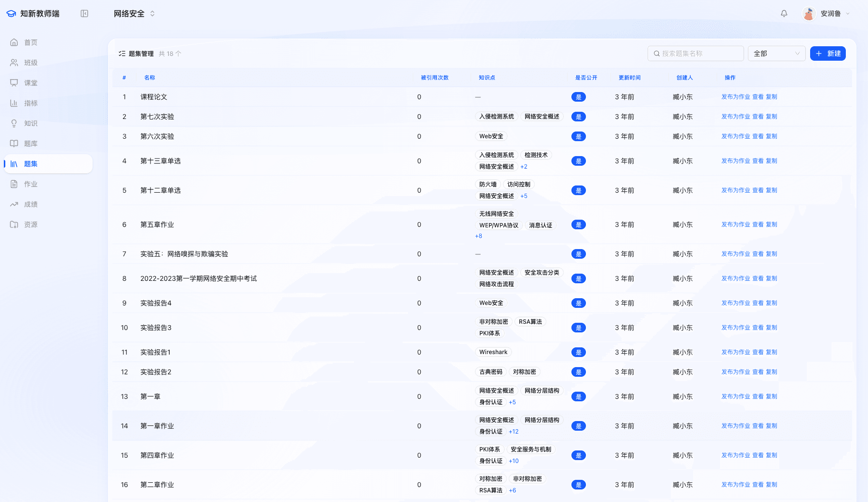Screen dimensions: 868x502
Task: Expand +8 more tags on 第五章作业
Action: [x=478, y=236]
